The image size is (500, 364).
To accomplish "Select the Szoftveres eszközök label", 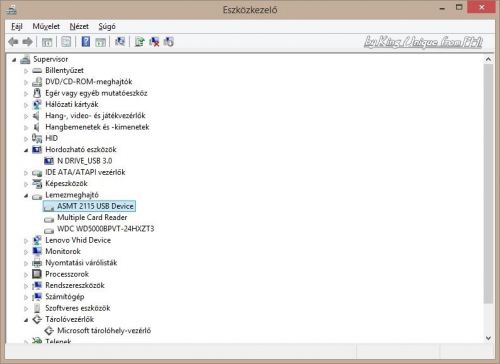I will tap(78, 308).
